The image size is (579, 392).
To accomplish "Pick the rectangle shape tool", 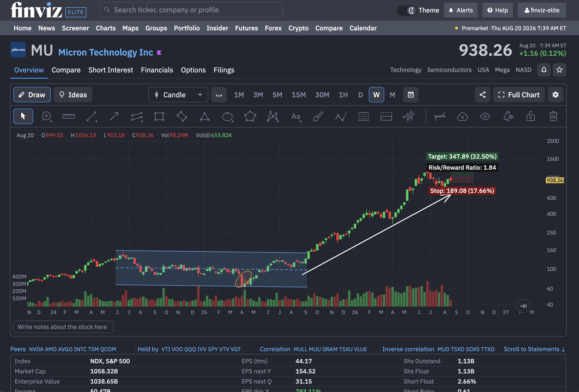I will pos(159,116).
